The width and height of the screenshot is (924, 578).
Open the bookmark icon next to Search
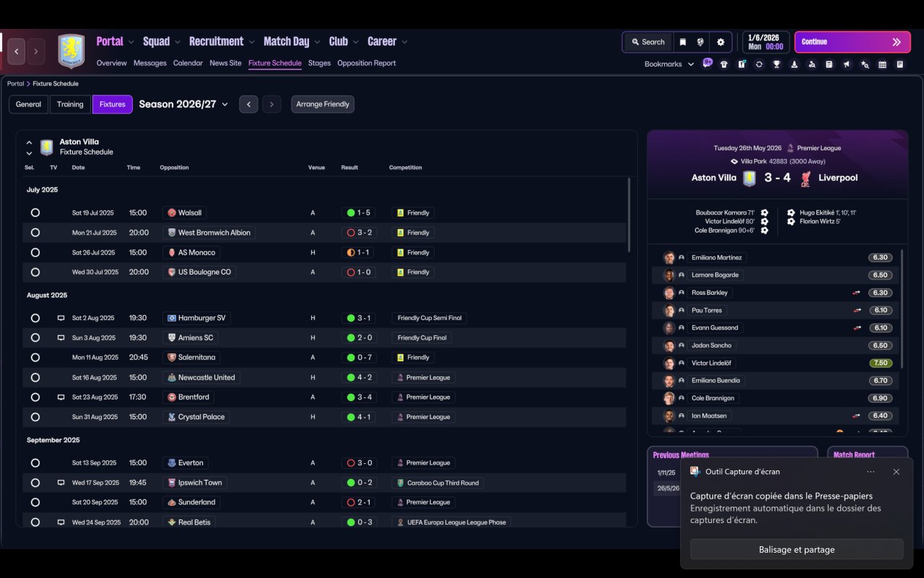tap(683, 42)
